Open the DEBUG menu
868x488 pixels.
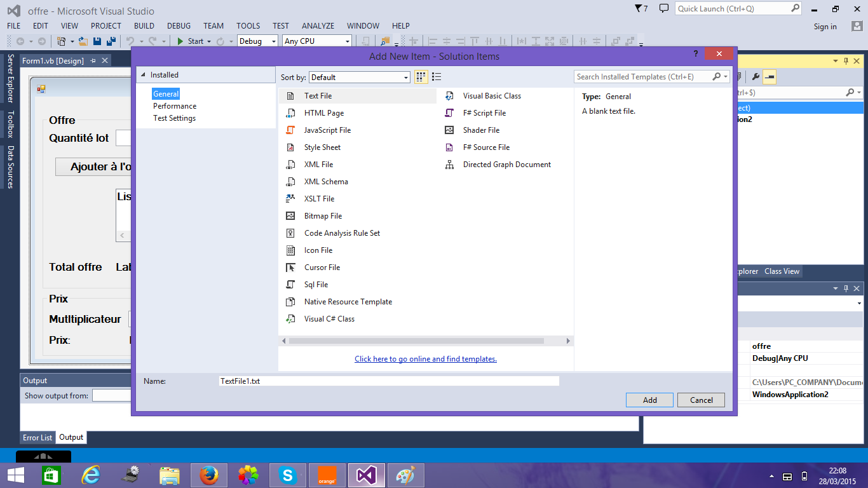point(179,26)
